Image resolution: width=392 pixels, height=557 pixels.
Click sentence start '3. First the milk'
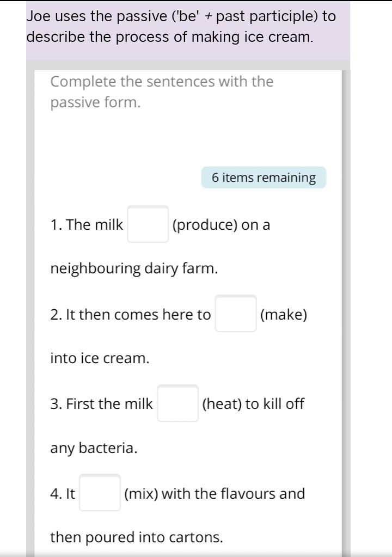click(x=102, y=404)
